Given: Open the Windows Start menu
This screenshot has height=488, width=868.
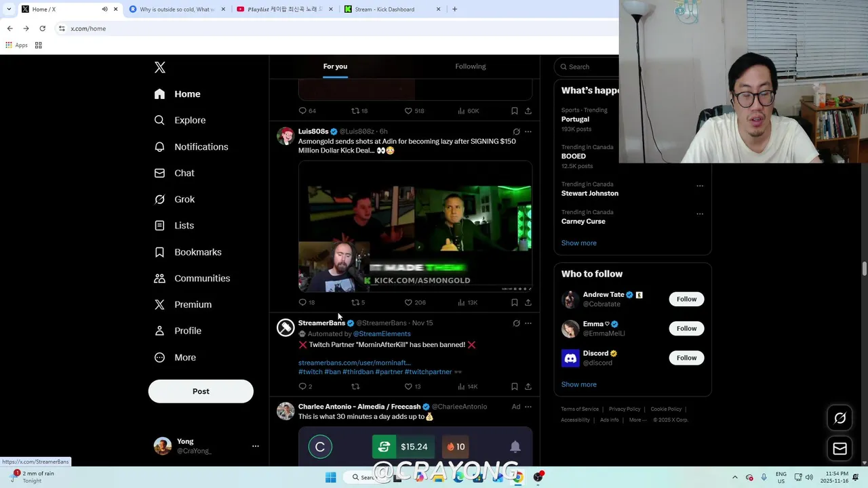Looking at the screenshot, I should [x=330, y=477].
